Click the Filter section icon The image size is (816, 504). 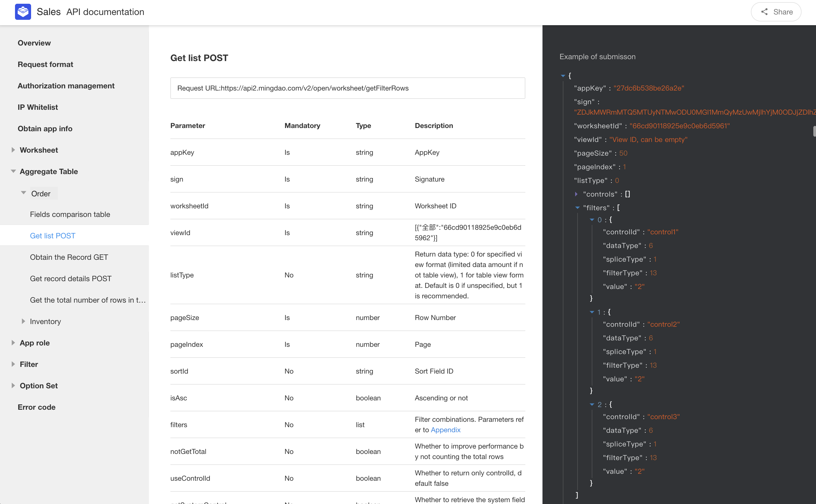tap(13, 364)
